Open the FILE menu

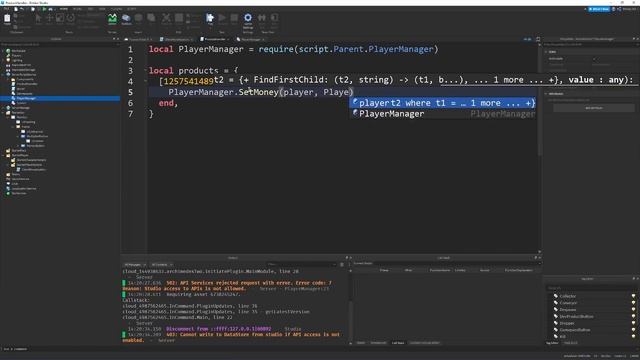(x=7, y=9)
